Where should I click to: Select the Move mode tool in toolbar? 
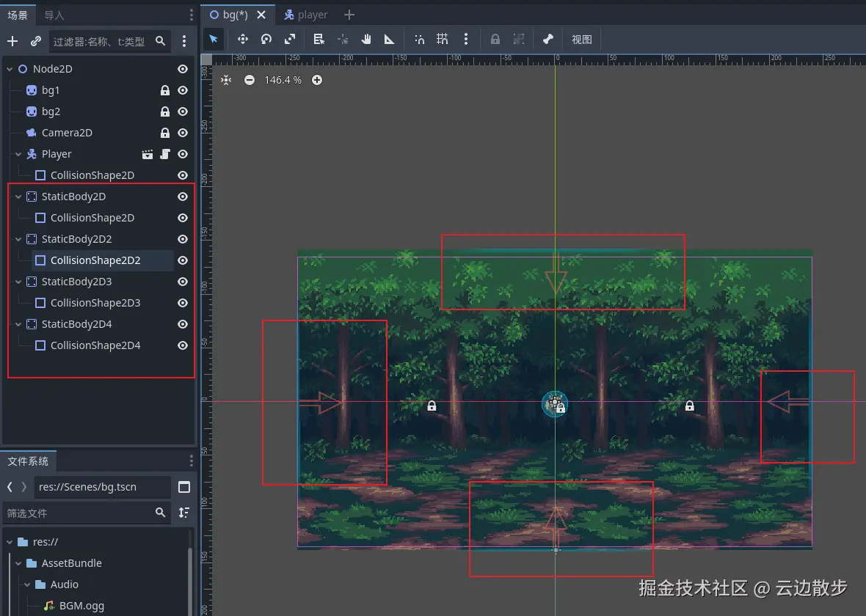[242, 40]
